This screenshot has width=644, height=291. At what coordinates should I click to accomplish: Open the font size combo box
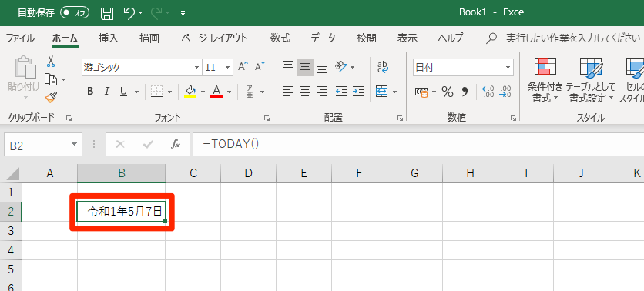tap(218, 67)
